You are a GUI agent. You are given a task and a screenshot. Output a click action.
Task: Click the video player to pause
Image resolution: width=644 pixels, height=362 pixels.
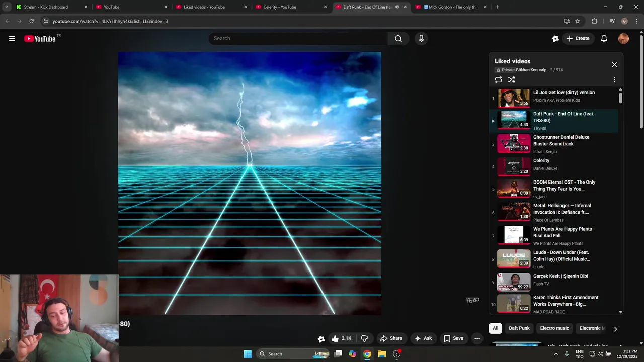[250, 184]
